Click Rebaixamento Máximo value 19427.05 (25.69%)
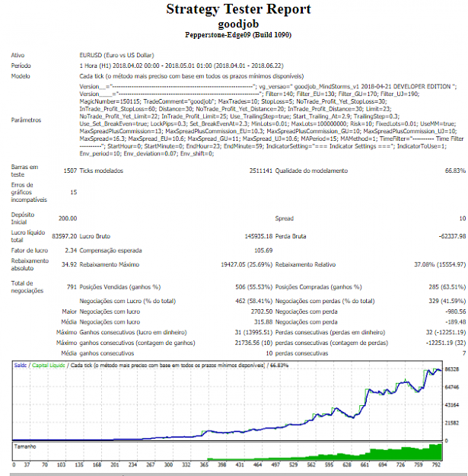468x476 pixels. (247, 264)
